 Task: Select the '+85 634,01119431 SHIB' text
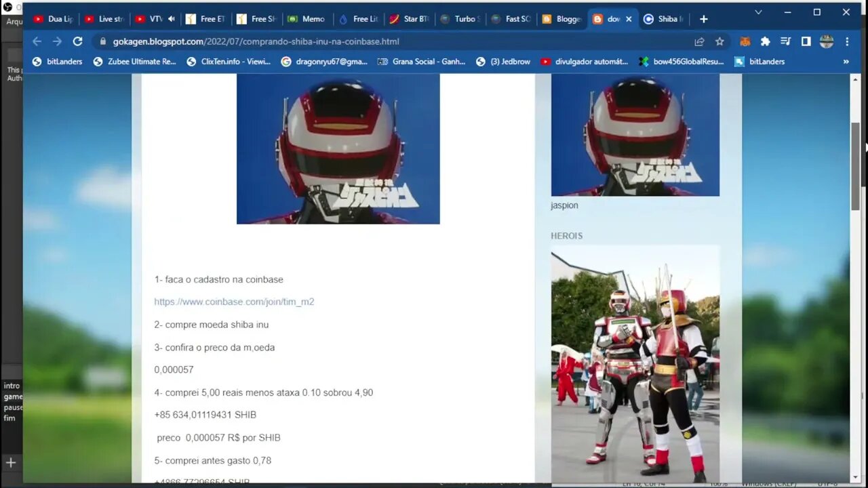click(x=205, y=415)
